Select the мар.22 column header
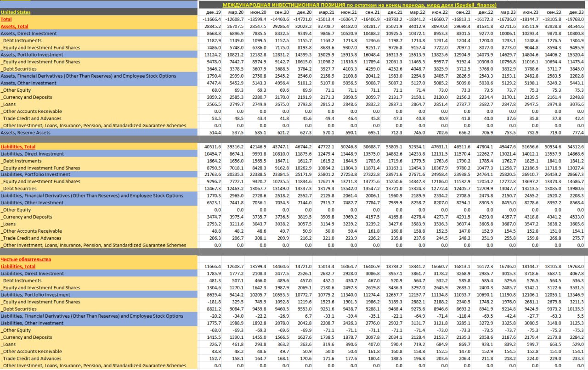Screen dimensions: 588x370 (417, 12)
